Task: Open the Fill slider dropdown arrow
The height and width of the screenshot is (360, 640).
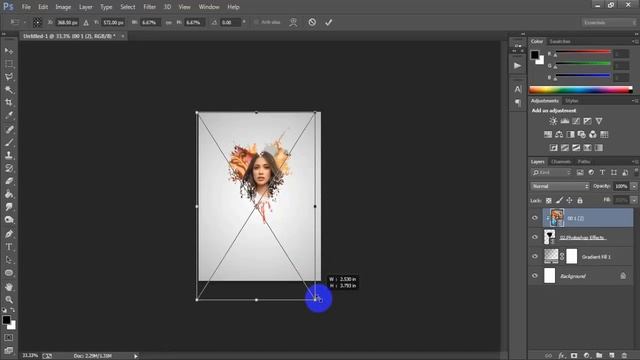Action: 634,200
